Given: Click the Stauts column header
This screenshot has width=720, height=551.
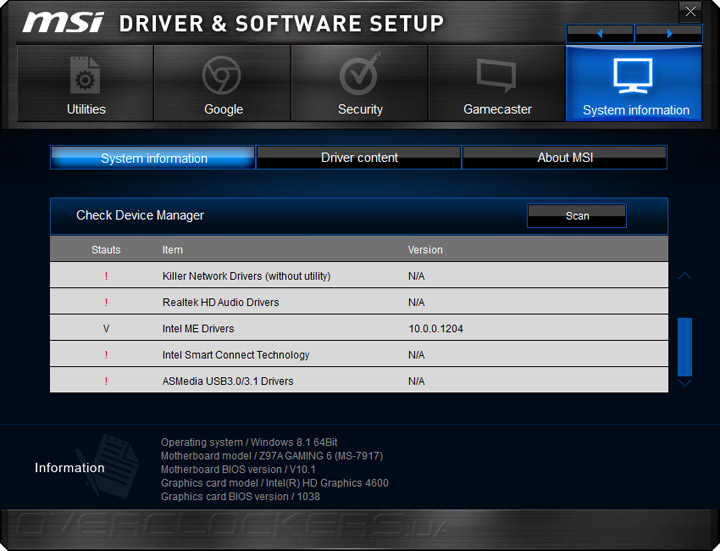Looking at the screenshot, I should click(106, 250).
